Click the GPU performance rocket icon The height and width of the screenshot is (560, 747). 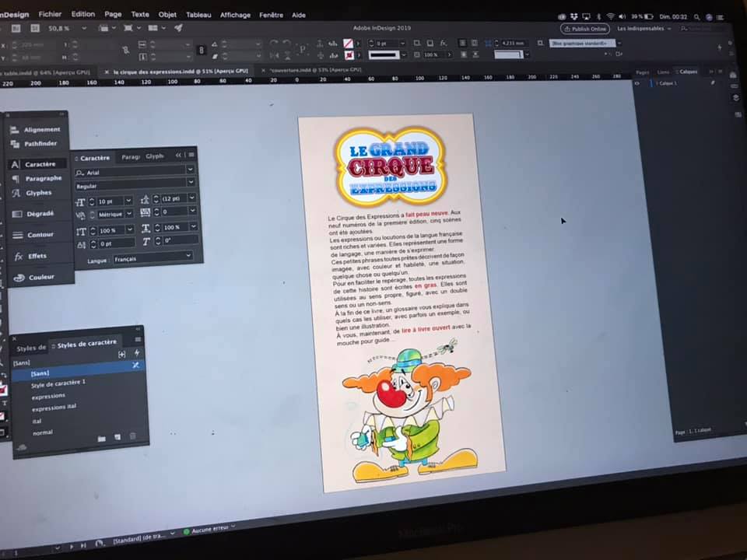178,28
